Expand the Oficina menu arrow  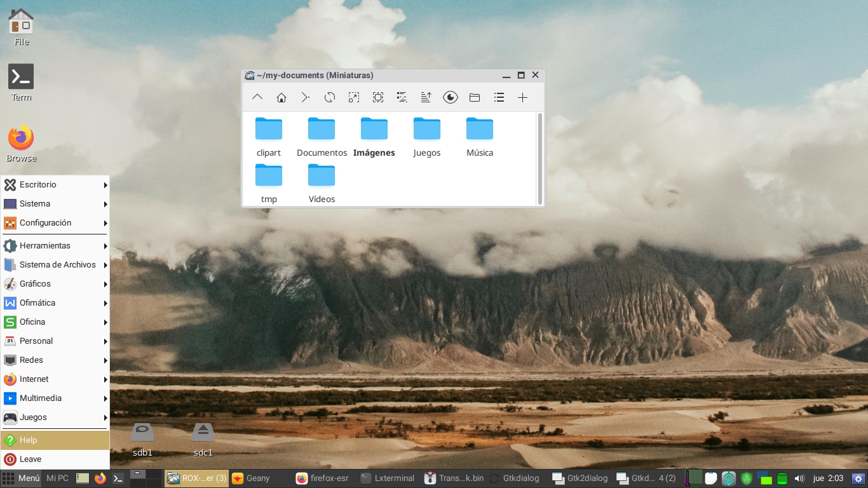point(105,322)
